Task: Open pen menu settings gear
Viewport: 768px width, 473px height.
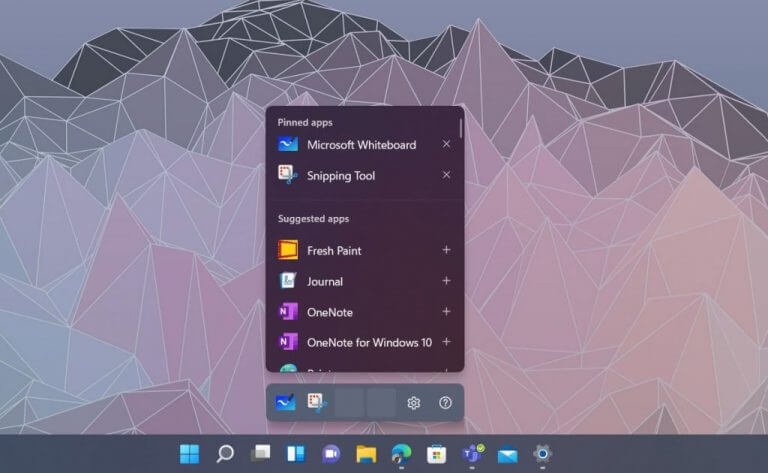Action: coord(414,403)
